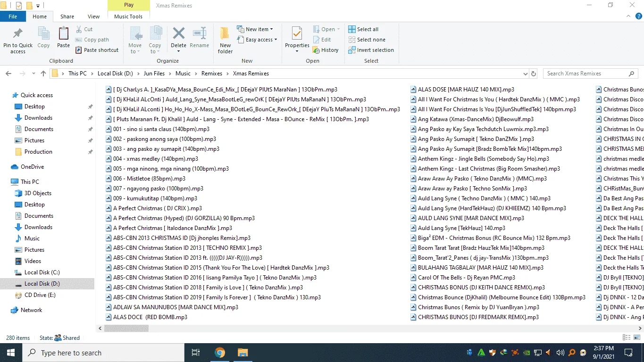Select the Play contextual tab
This screenshot has width=644, height=362.
[x=129, y=5]
